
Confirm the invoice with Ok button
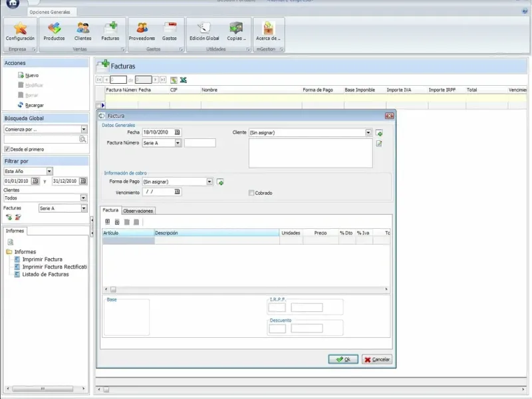[x=343, y=359]
